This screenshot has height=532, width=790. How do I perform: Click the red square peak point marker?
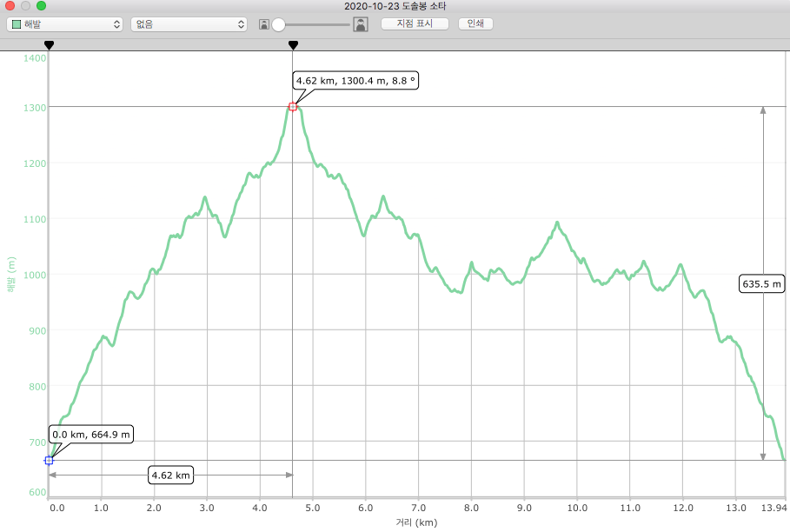click(293, 107)
